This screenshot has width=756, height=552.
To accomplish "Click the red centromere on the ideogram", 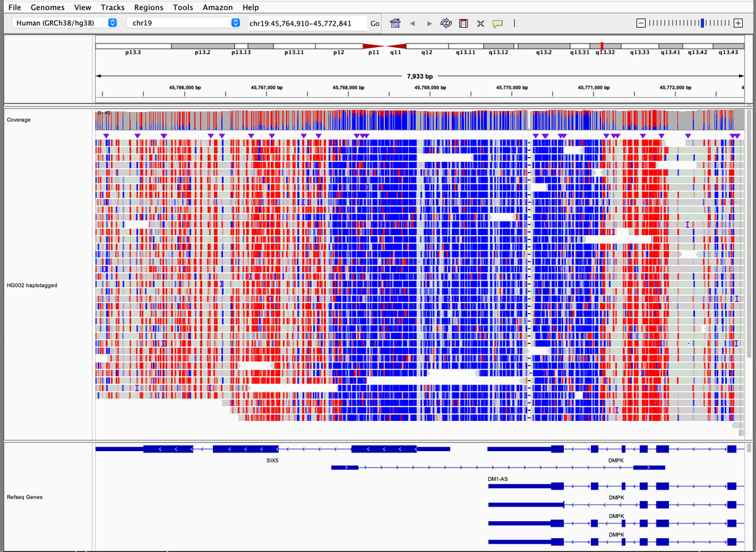I will tap(384, 46).
